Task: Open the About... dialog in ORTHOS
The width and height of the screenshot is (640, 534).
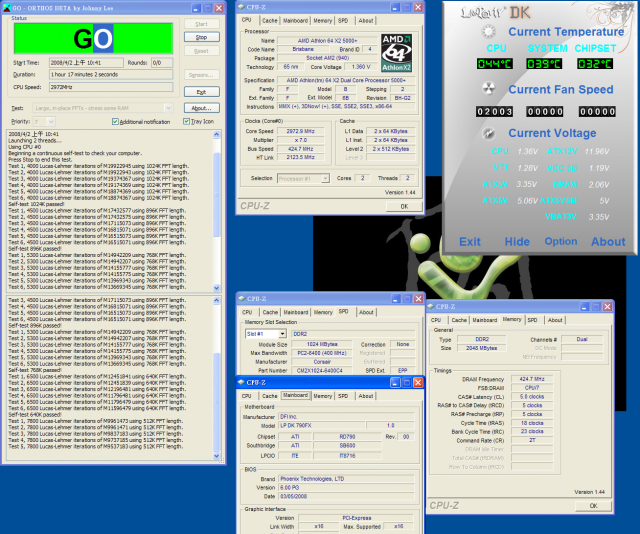Action: (x=202, y=108)
